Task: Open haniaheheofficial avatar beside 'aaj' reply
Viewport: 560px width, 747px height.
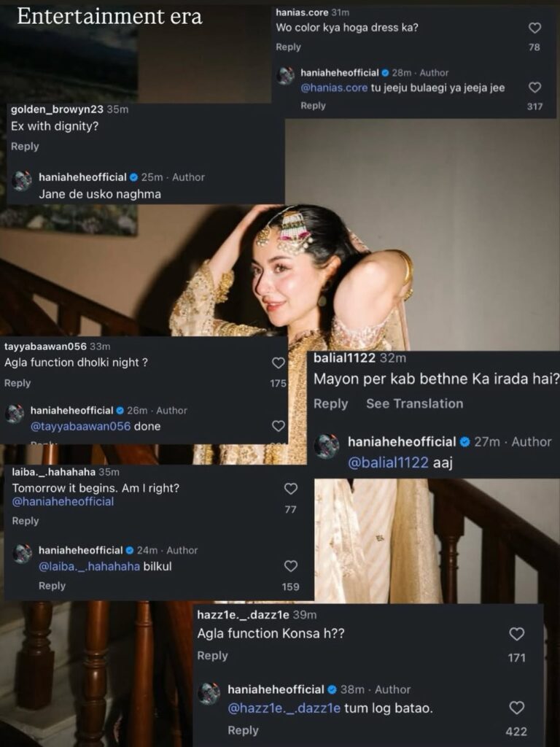Action: tap(327, 446)
